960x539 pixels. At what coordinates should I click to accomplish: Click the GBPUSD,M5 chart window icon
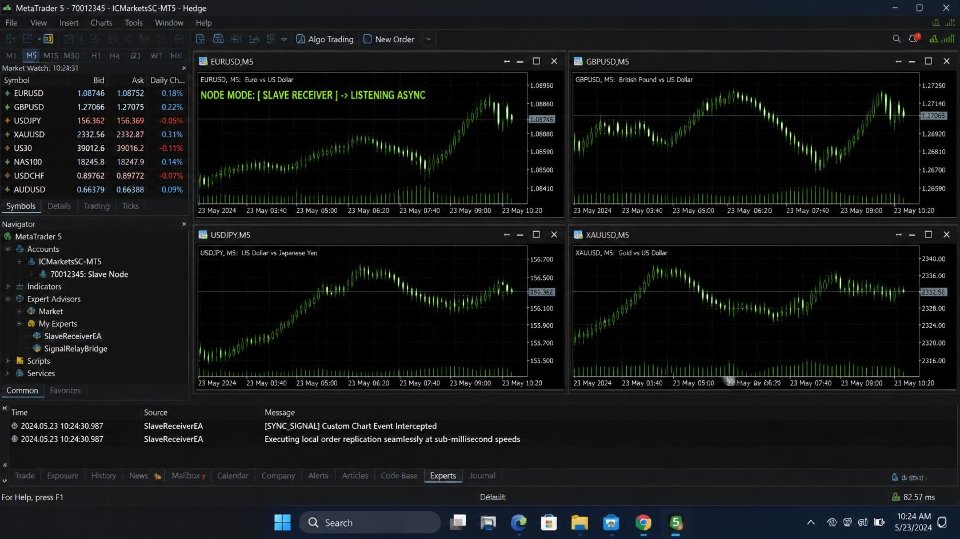point(578,61)
